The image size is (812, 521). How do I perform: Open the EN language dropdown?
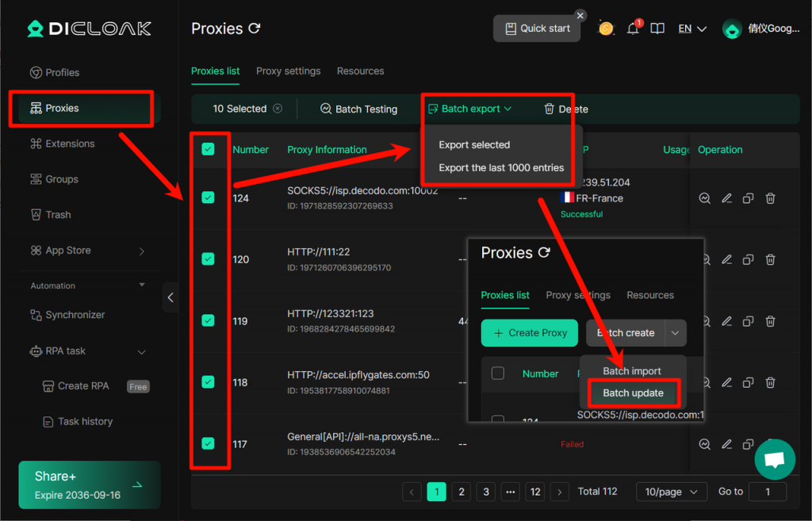click(691, 29)
